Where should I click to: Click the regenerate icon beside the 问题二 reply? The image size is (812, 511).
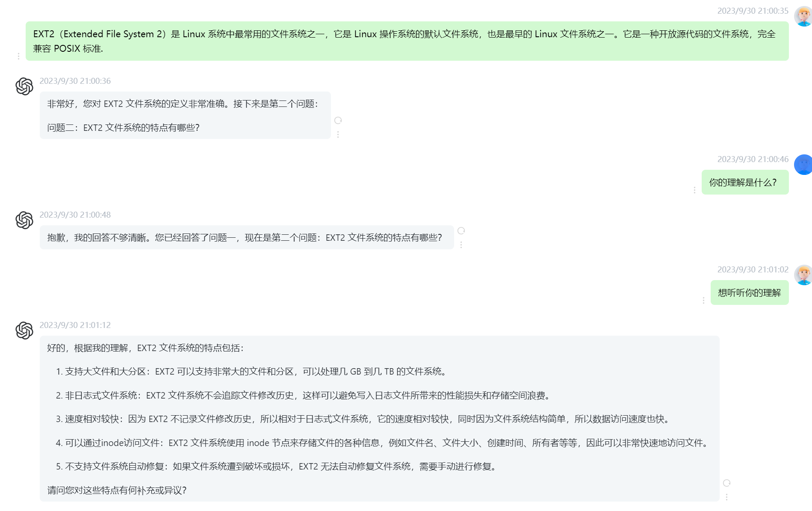338,121
